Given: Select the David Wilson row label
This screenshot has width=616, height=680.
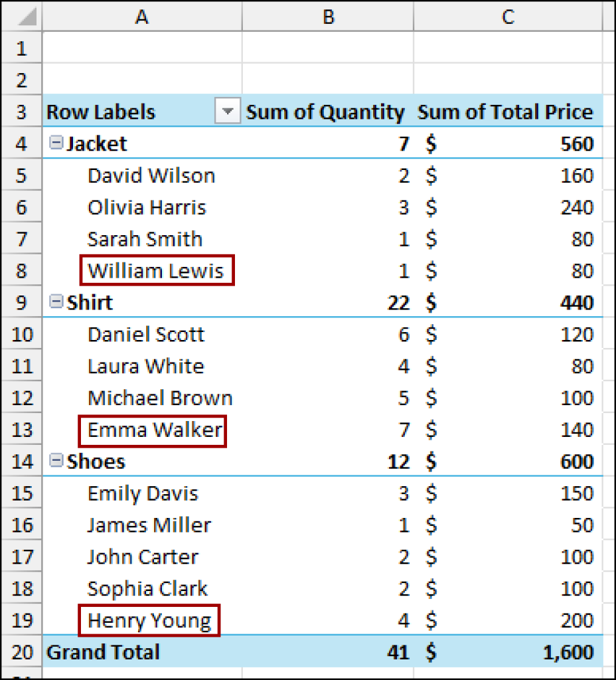Looking at the screenshot, I should point(151,175).
